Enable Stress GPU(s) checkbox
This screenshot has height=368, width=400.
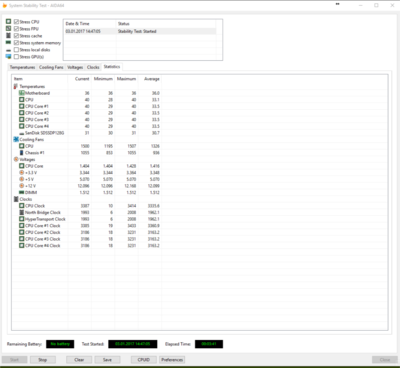(16, 57)
